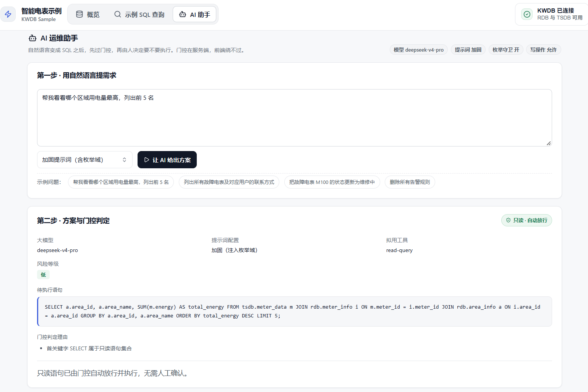The width and height of the screenshot is (588, 392).
Task: Click the 低 risk level tag
Action: pyautogui.click(x=43, y=275)
